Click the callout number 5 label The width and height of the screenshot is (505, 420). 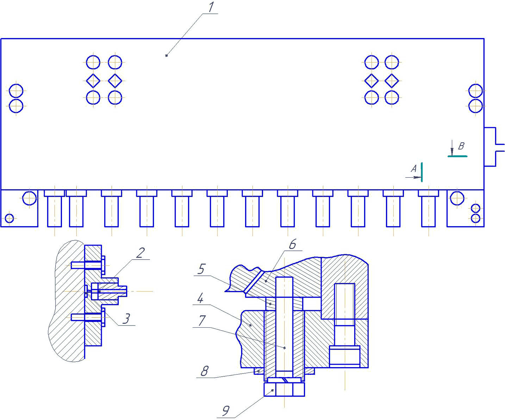click(201, 270)
